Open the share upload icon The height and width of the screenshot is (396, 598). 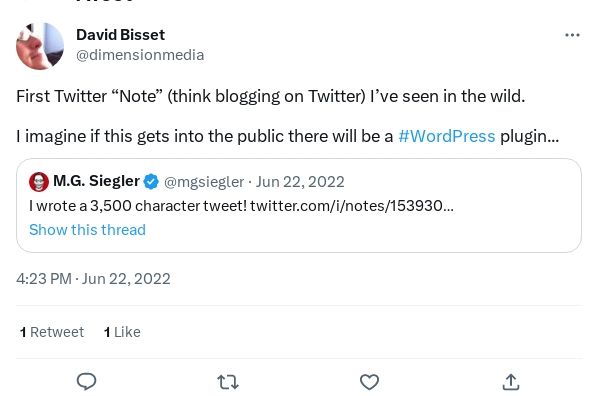[511, 382]
